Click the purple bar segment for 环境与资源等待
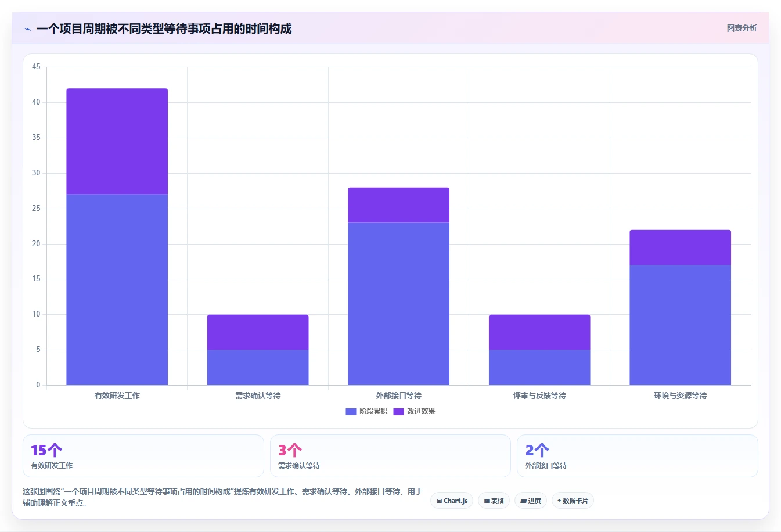Screen dimensions: 781x532 coord(681,247)
